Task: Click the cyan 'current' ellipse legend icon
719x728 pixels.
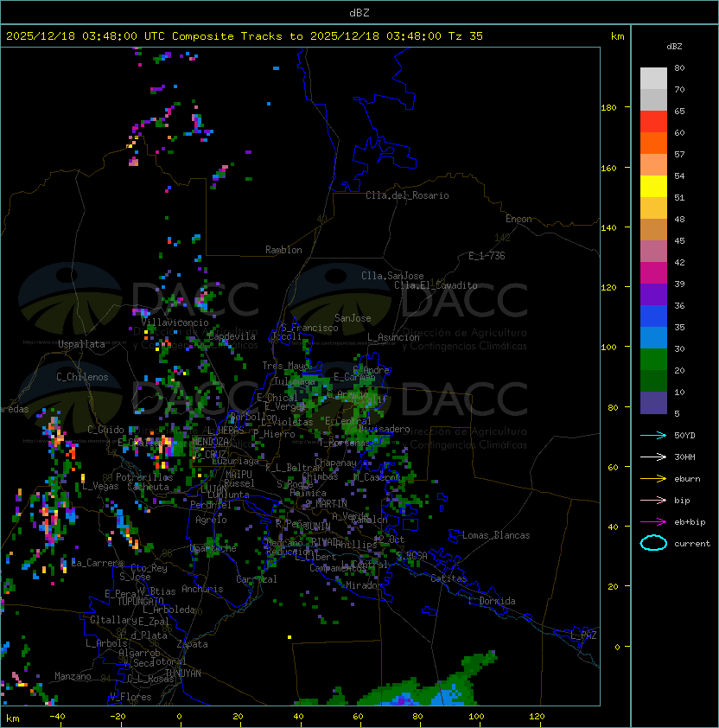Action: (653, 543)
